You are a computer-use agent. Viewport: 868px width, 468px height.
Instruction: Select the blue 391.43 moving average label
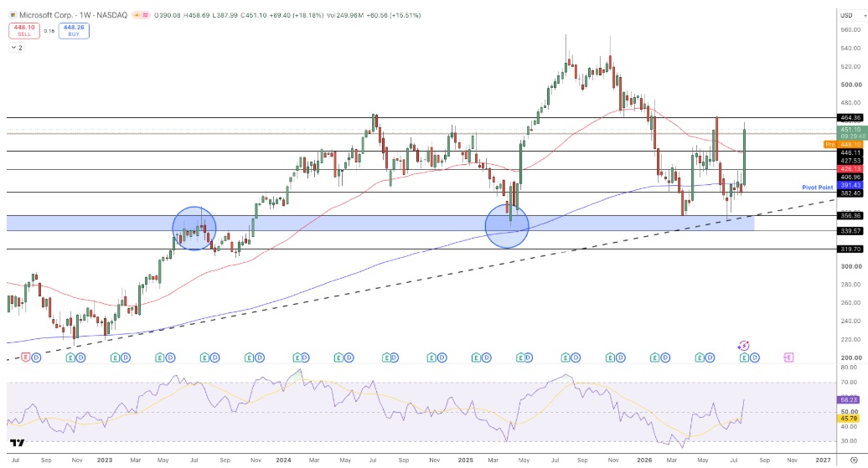[x=850, y=185]
